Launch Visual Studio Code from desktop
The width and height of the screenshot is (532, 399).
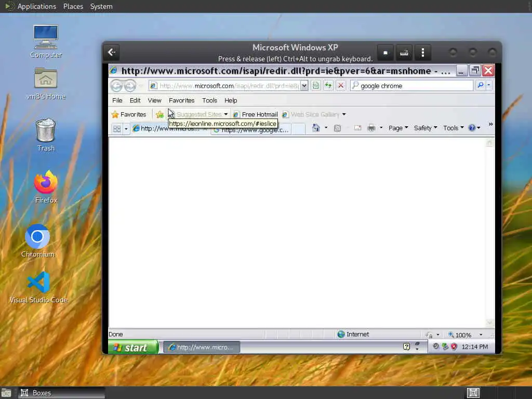click(x=38, y=287)
